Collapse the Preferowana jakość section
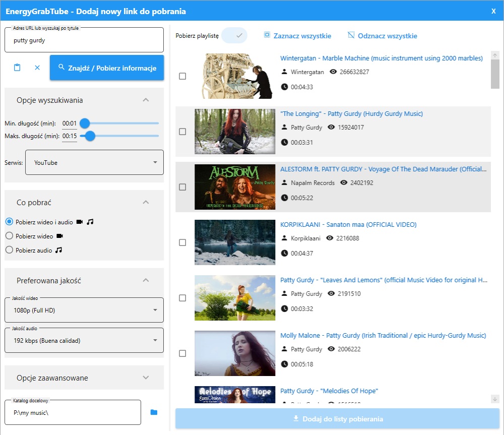 pyautogui.click(x=146, y=280)
